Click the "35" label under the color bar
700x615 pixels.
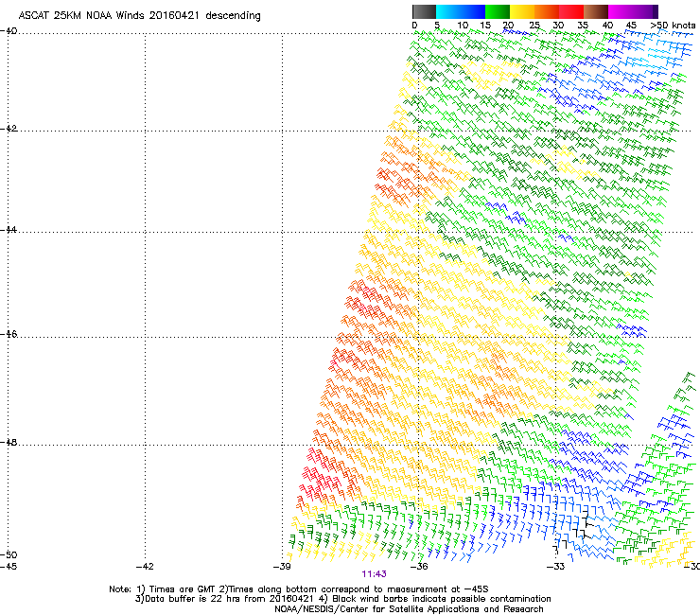coord(583,25)
